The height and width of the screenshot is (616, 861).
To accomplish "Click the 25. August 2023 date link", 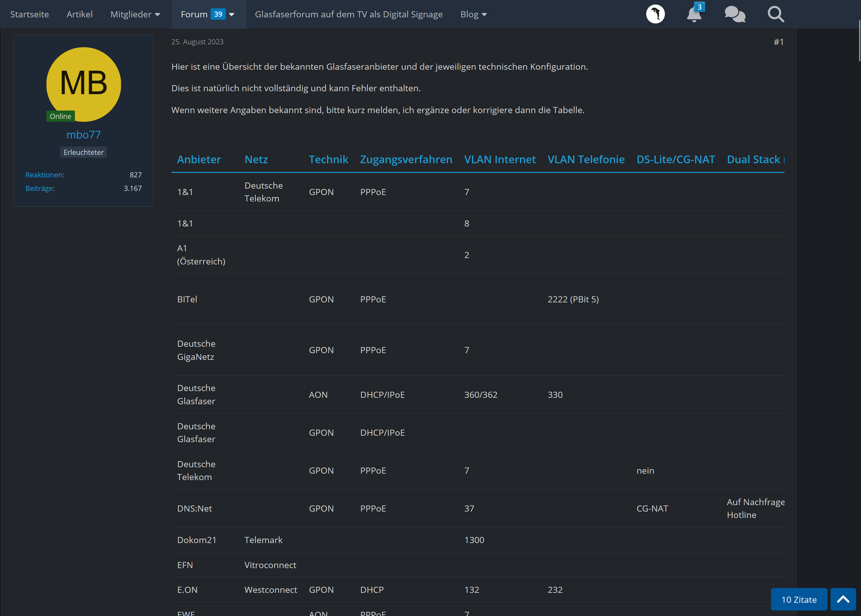I will pos(197,42).
